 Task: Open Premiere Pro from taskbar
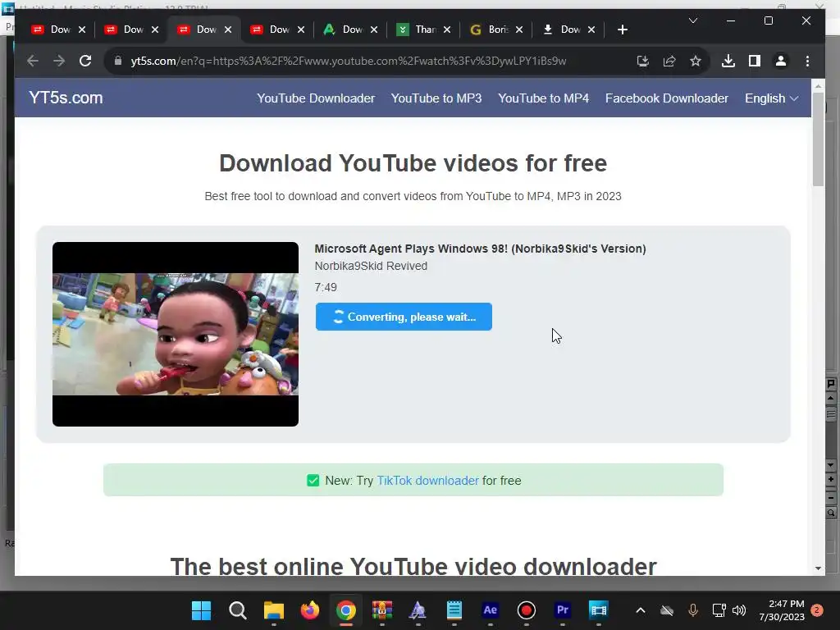(563, 610)
